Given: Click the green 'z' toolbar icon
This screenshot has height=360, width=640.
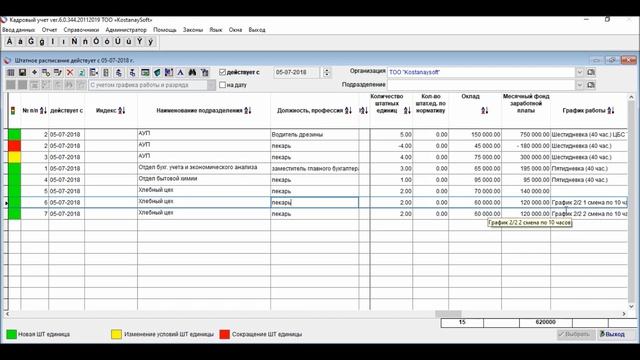Looking at the screenshot, I should pyautogui.click(x=82, y=73).
